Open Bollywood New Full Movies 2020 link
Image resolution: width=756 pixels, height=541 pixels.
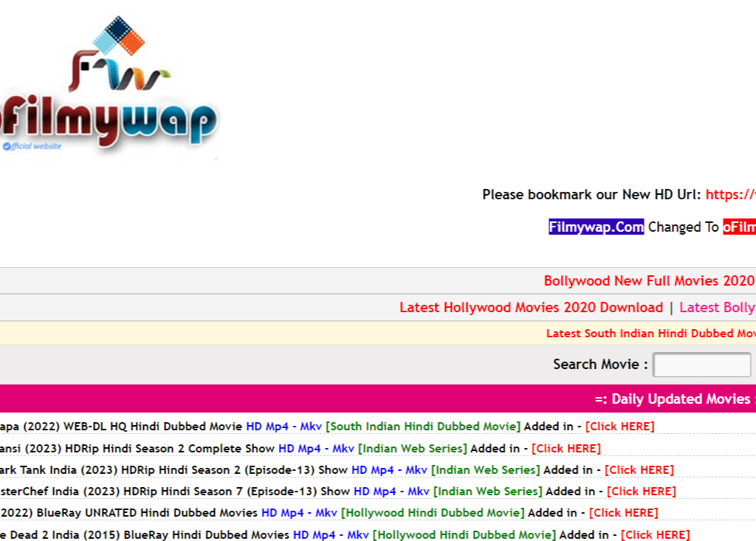coord(650,280)
